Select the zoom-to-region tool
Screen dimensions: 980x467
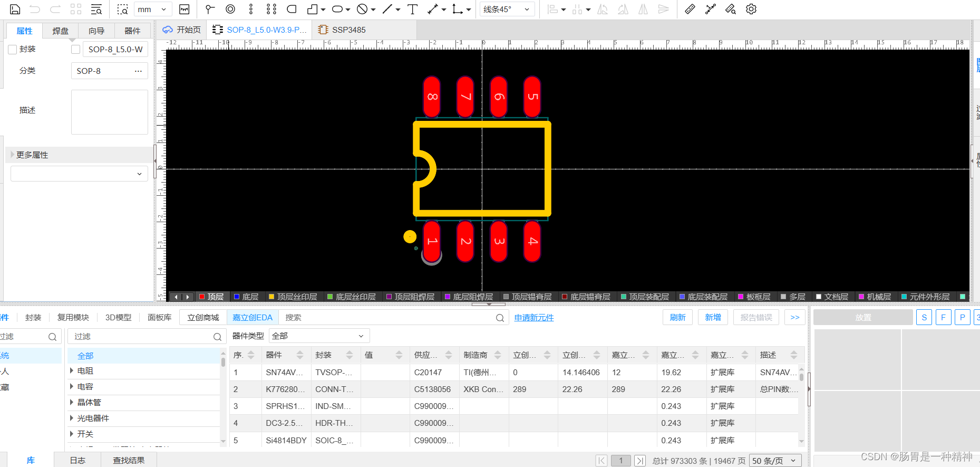(x=122, y=9)
